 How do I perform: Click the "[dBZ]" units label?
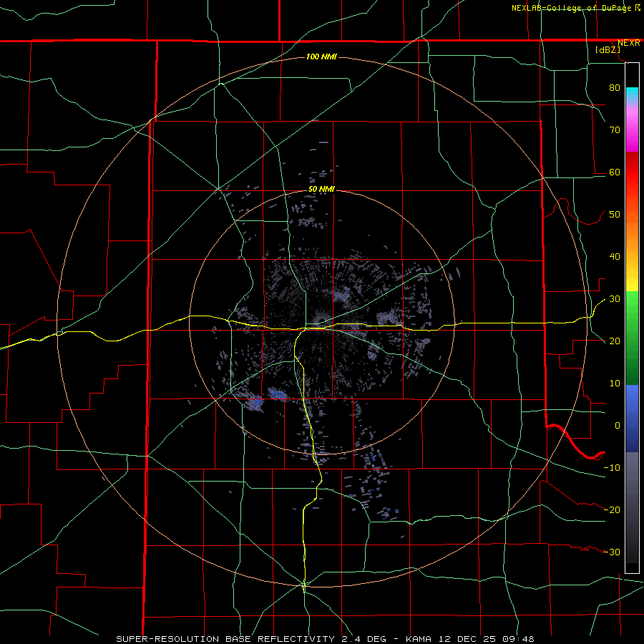tap(608, 50)
